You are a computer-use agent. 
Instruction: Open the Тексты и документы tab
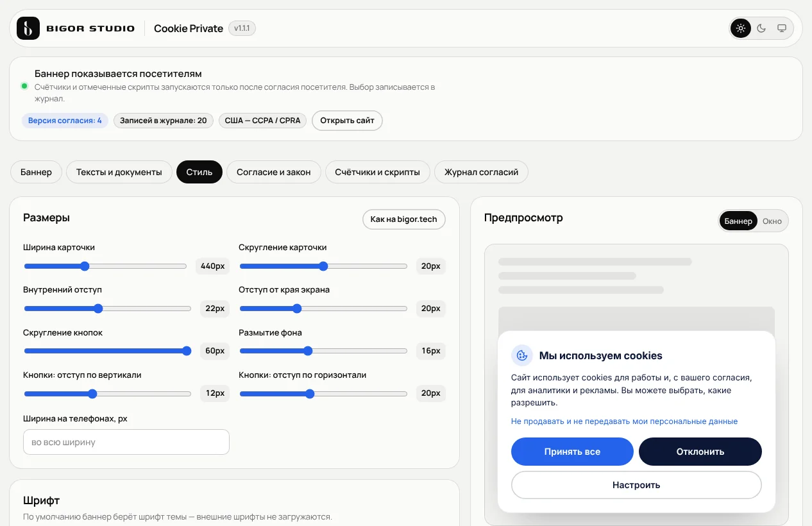119,172
